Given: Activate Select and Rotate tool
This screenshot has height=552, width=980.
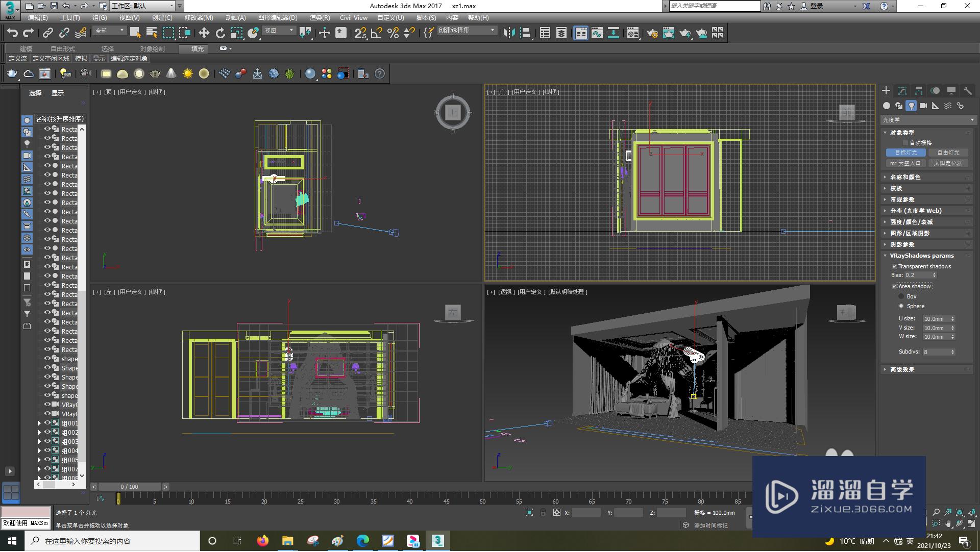Looking at the screenshot, I should coord(220,33).
